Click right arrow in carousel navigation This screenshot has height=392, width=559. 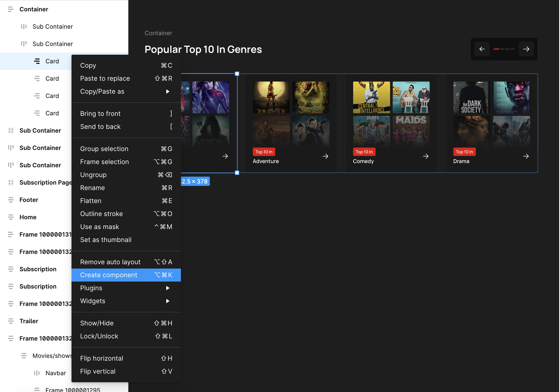526,49
